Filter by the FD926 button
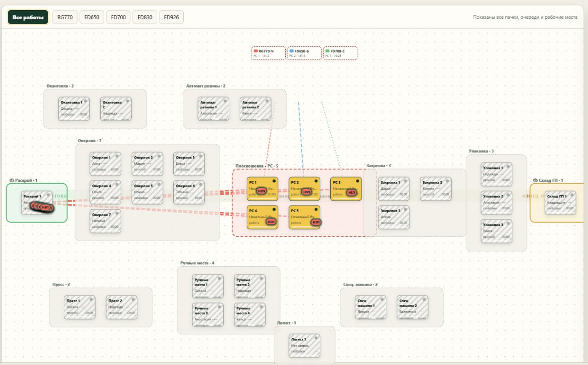Viewport: 588px width, 365px height. [171, 17]
